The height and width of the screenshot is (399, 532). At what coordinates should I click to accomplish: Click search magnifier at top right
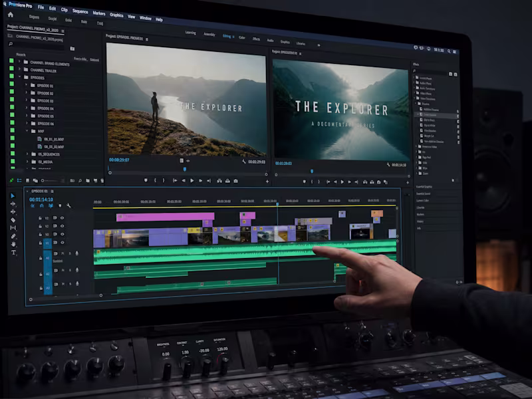[x=449, y=51]
